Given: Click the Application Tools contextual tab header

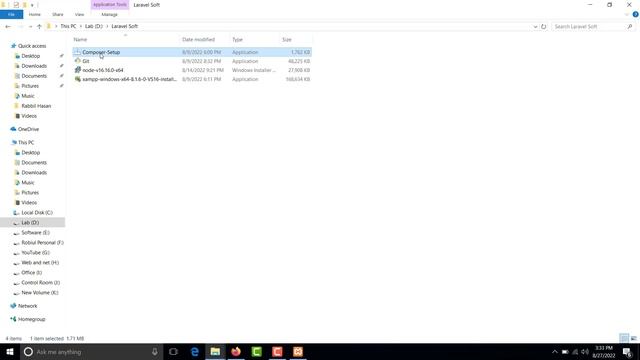Looking at the screenshot, I should click(109, 4).
